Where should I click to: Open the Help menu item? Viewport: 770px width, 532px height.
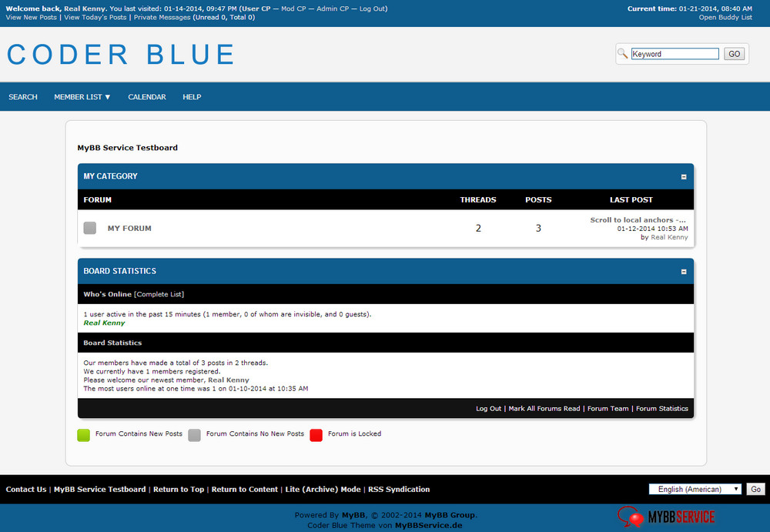tap(192, 97)
